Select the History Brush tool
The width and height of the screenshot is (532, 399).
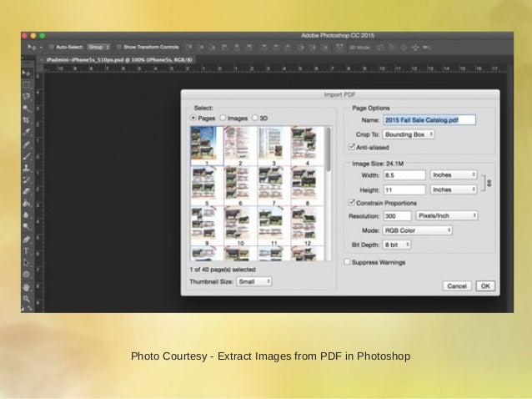(x=27, y=179)
